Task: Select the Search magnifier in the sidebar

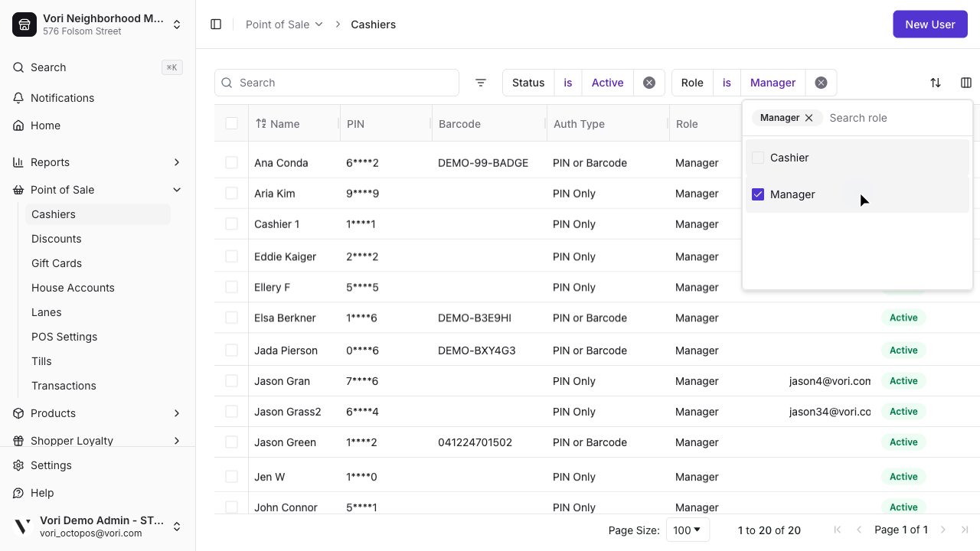Action: coord(18,67)
